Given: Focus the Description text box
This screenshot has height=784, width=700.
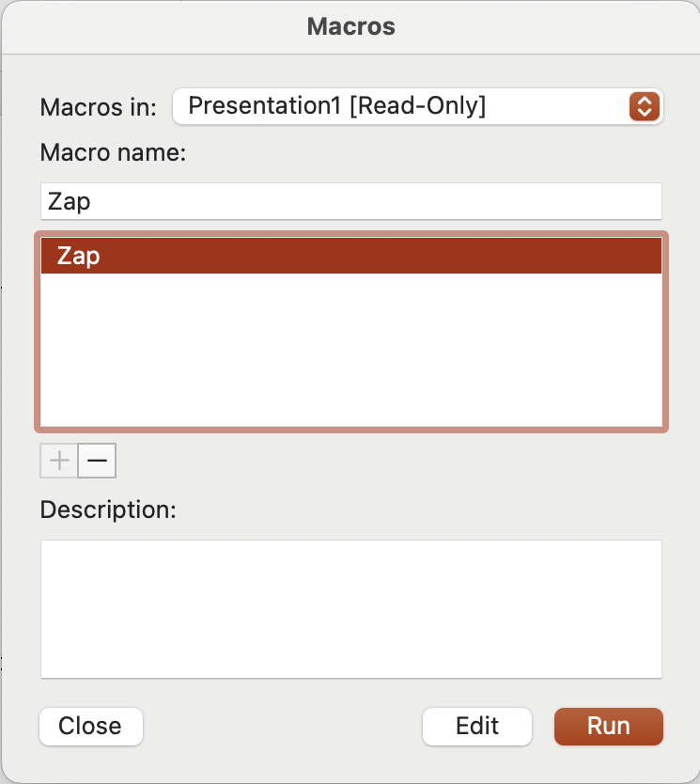Looking at the screenshot, I should [350, 607].
